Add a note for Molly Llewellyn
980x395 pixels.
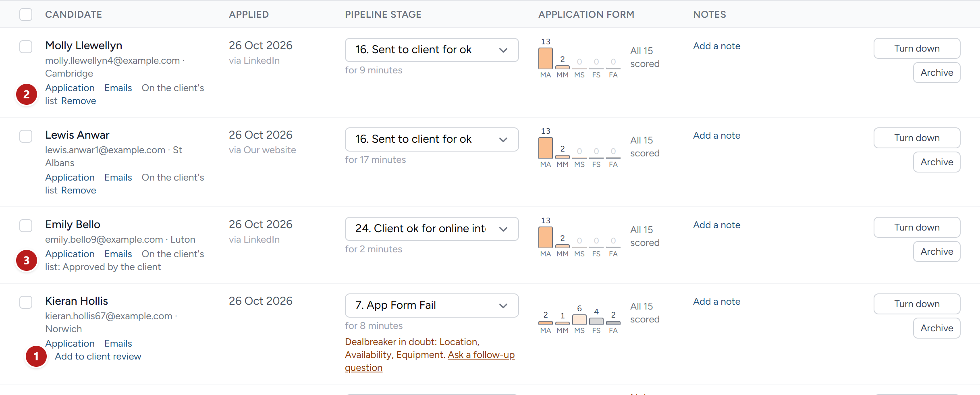pyautogui.click(x=716, y=46)
